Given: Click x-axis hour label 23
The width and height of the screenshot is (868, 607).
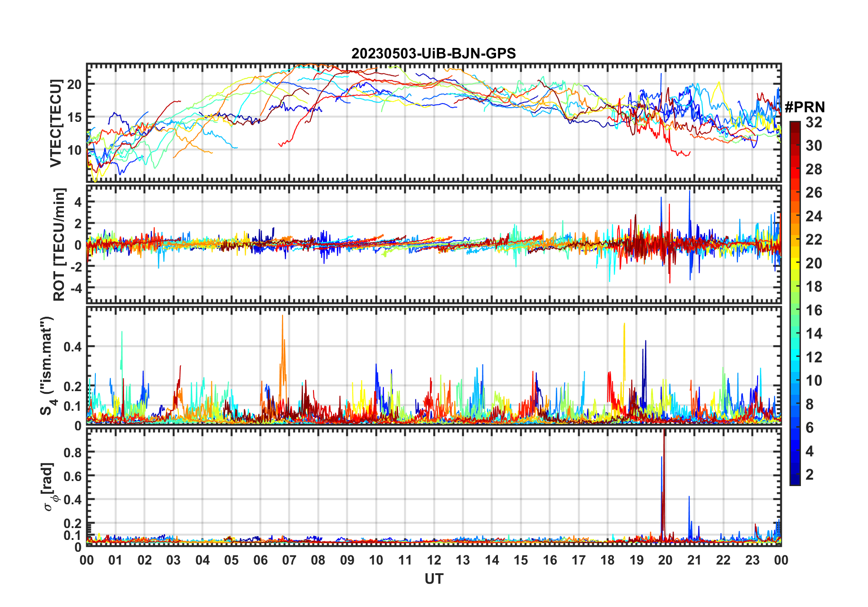Looking at the screenshot, I should [x=753, y=560].
